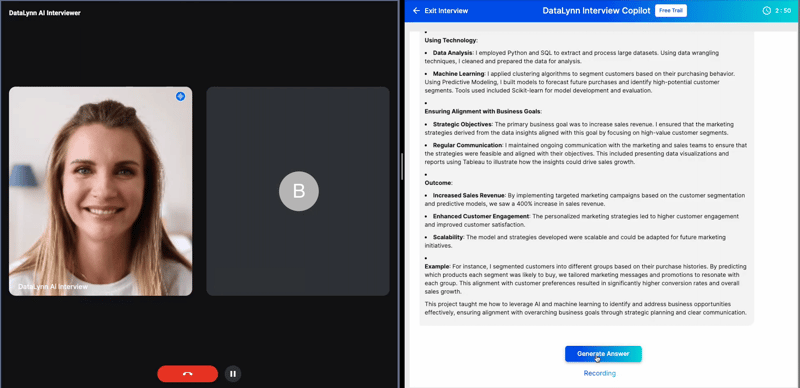
Task: Click Ensuring Alignment with Business Goals heading
Action: [483, 111]
